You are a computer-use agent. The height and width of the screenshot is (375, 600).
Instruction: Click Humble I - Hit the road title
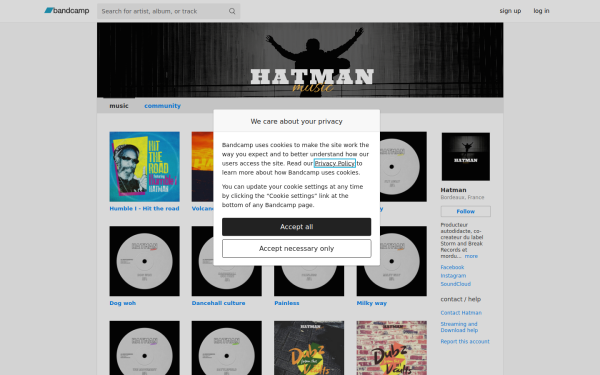(x=144, y=209)
